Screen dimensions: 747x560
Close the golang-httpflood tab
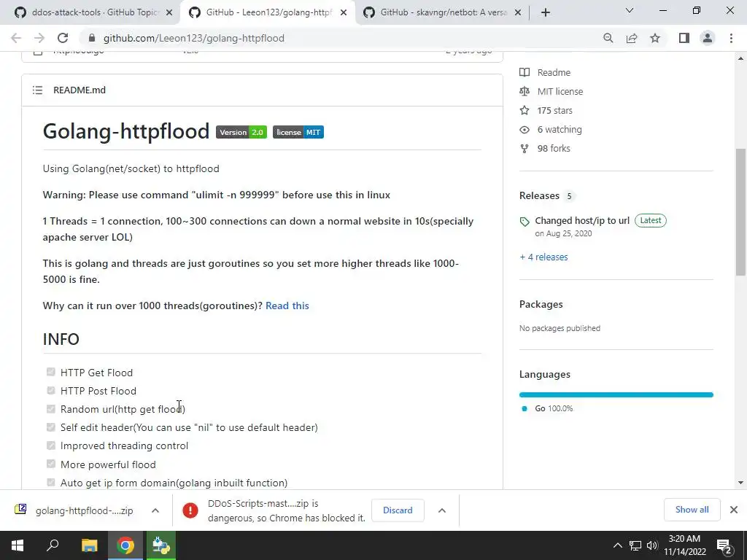click(344, 13)
